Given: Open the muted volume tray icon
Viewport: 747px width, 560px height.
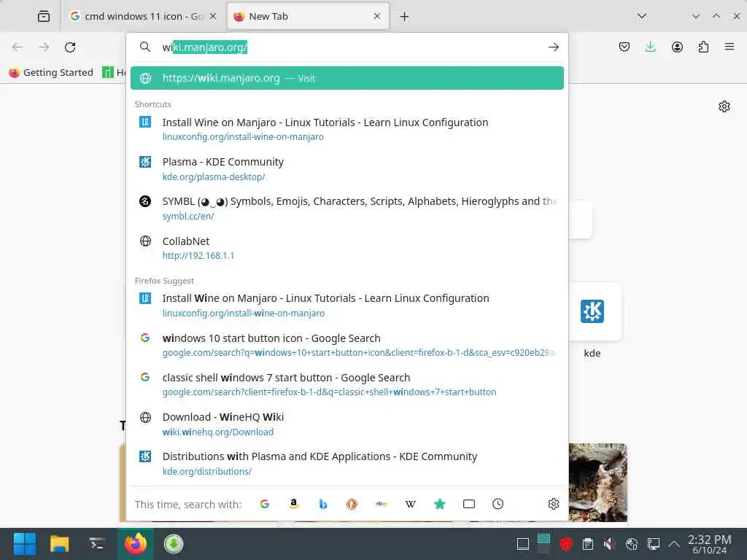Looking at the screenshot, I should coord(609,544).
